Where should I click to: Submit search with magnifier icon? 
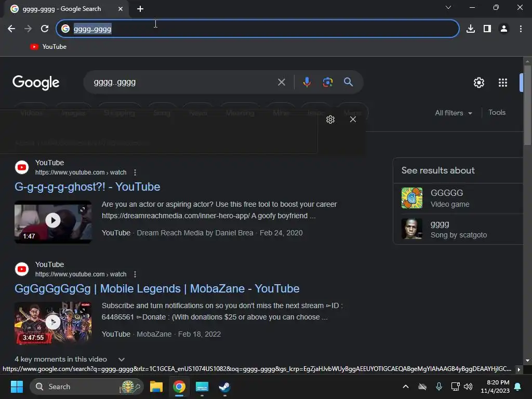pos(348,82)
